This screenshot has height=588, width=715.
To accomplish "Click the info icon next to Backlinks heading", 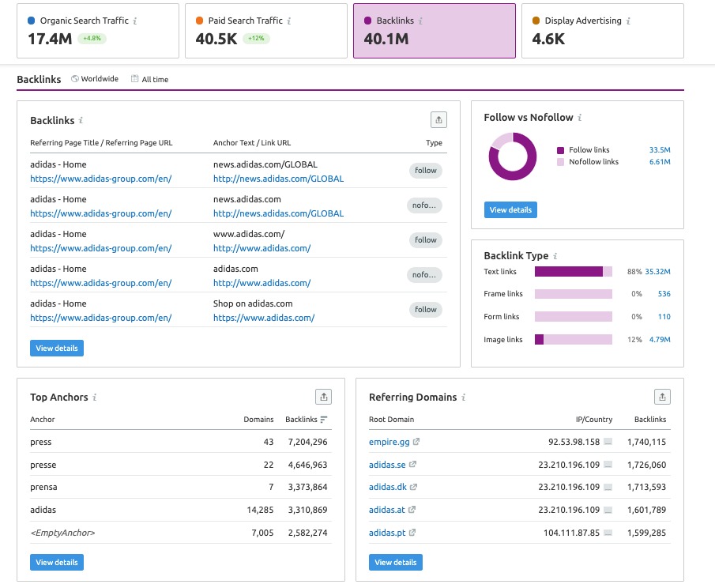I will (x=81, y=121).
